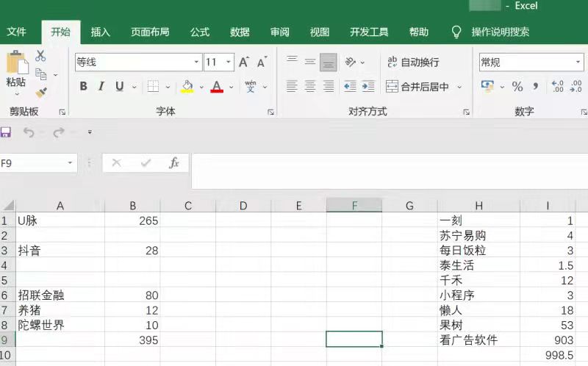Open text orientation tool
The height and width of the screenshot is (366, 588).
click(351, 62)
